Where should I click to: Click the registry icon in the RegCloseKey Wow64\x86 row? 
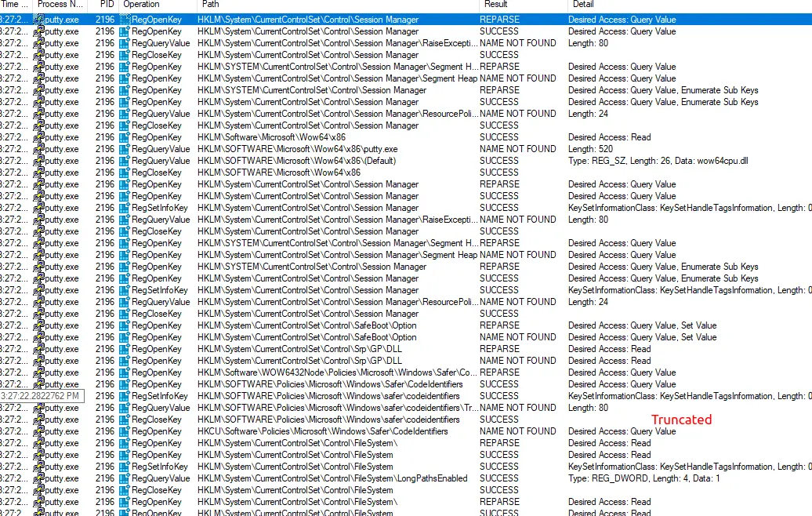coord(125,173)
